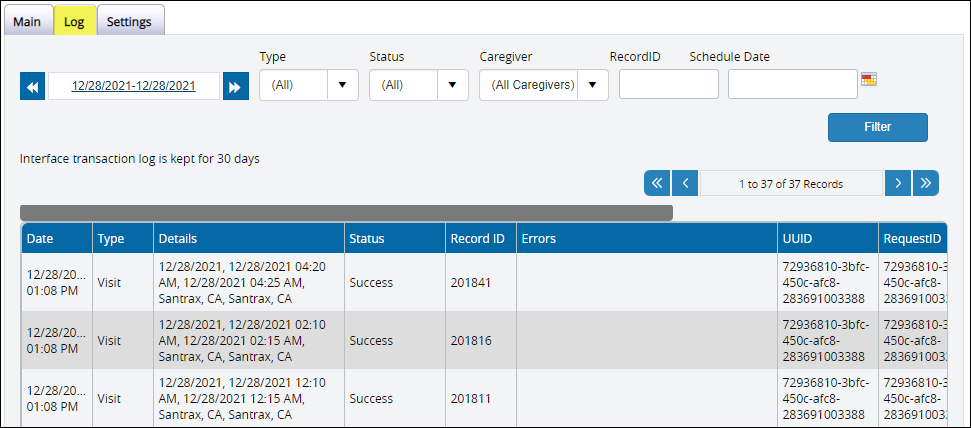This screenshot has height=428, width=971.
Task: Jump to last page of records
Action: coord(926,183)
